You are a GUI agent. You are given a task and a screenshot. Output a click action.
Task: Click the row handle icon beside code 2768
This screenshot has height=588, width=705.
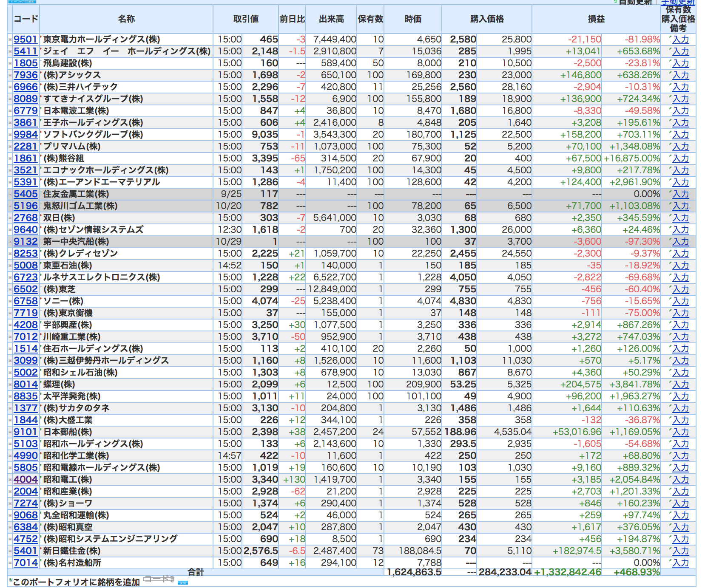click(10, 218)
